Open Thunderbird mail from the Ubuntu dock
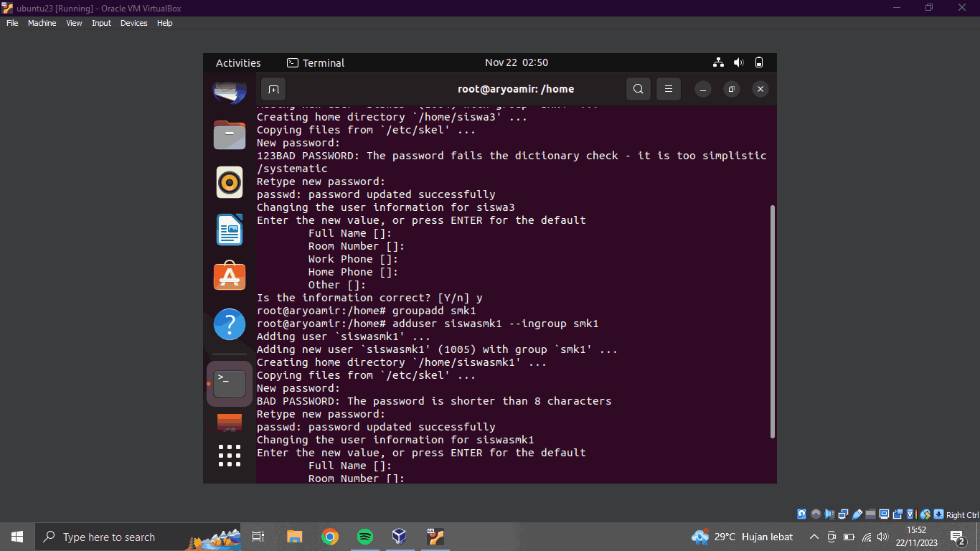 (230, 92)
